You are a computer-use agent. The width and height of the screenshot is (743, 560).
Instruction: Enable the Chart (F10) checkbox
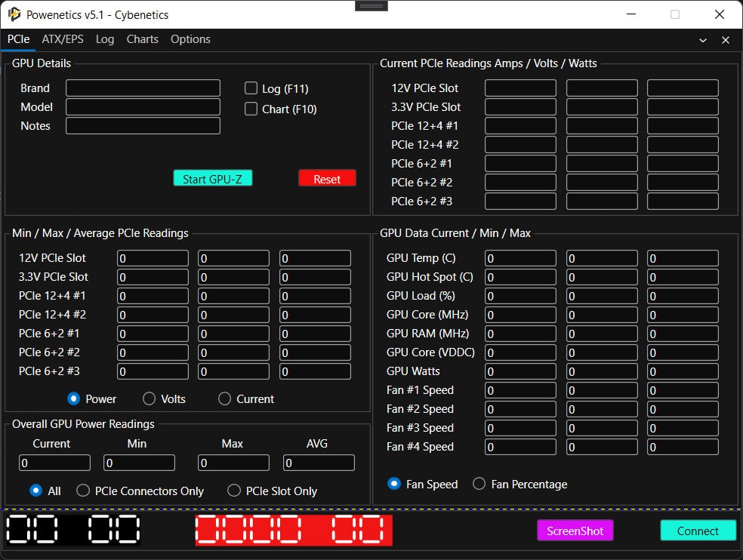(251, 109)
